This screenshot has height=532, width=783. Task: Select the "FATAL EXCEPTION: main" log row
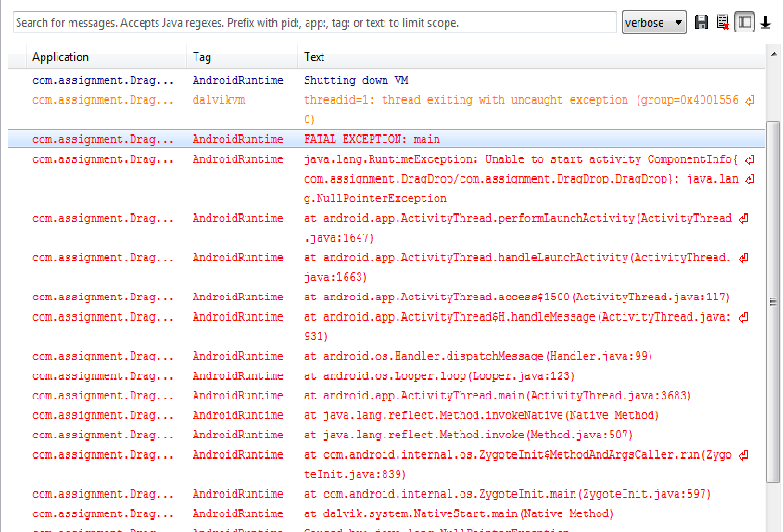coord(386,139)
